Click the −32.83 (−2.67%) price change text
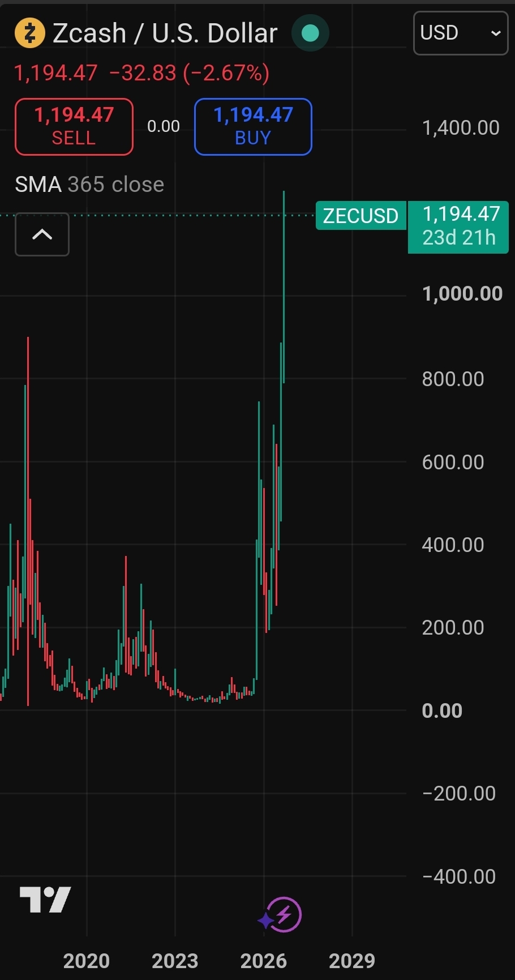 (189, 73)
